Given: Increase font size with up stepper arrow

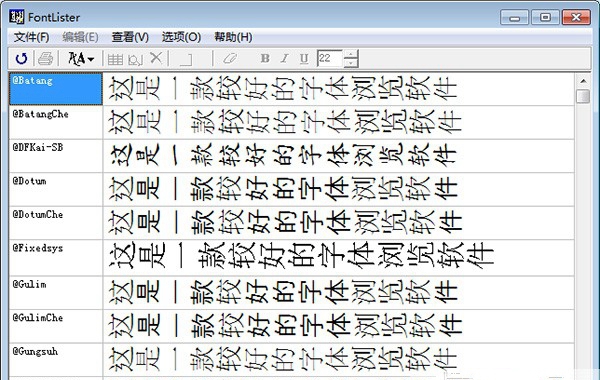Looking at the screenshot, I should coord(351,54).
